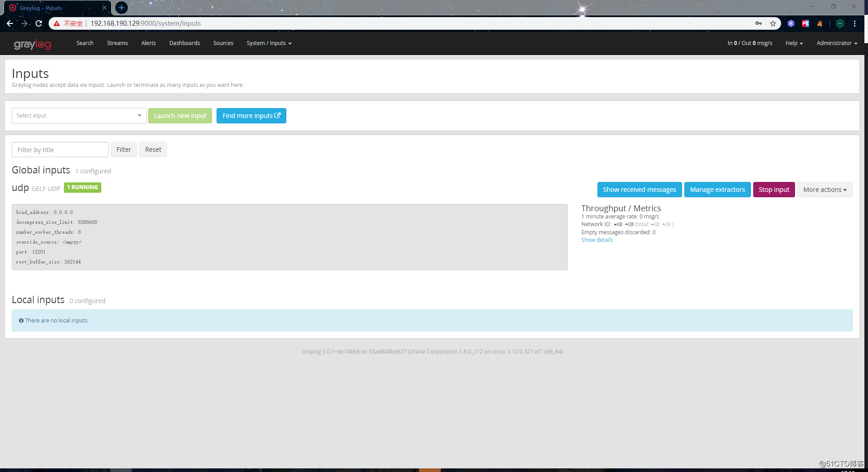Click Manage extractors

click(x=718, y=190)
